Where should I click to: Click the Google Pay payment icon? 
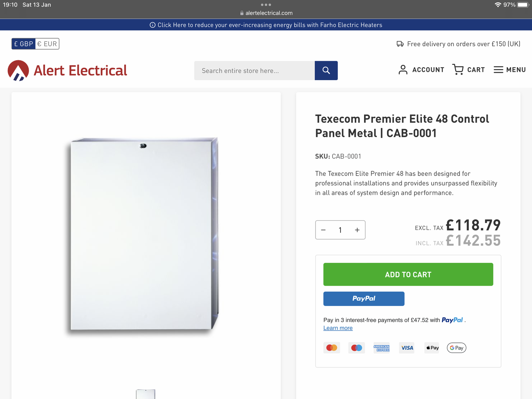click(457, 348)
